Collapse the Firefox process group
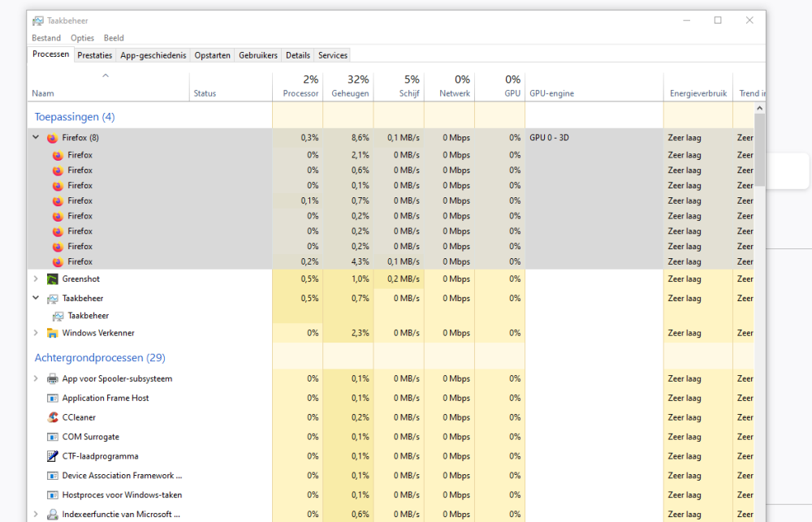The image size is (812, 522). pyautogui.click(x=35, y=137)
